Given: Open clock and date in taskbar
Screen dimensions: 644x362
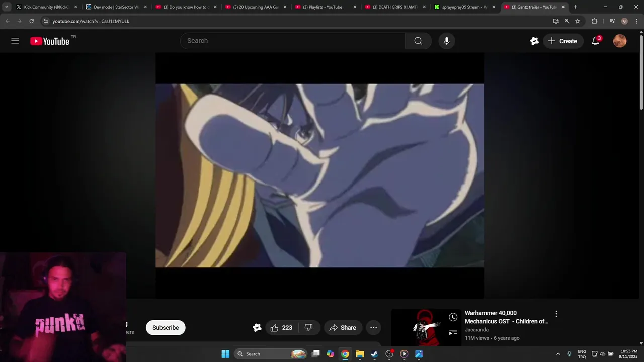Looking at the screenshot, I should 629,354.
